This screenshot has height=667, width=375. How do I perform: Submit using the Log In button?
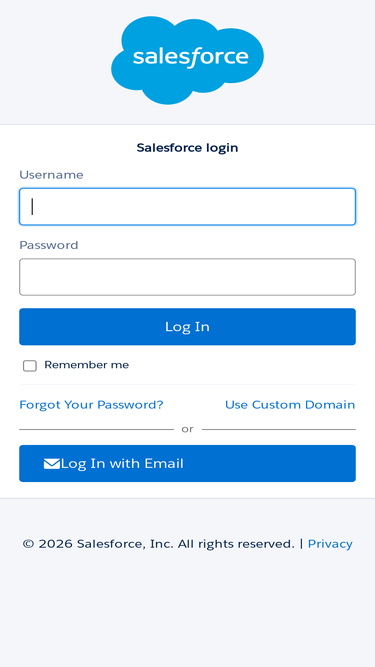click(187, 327)
